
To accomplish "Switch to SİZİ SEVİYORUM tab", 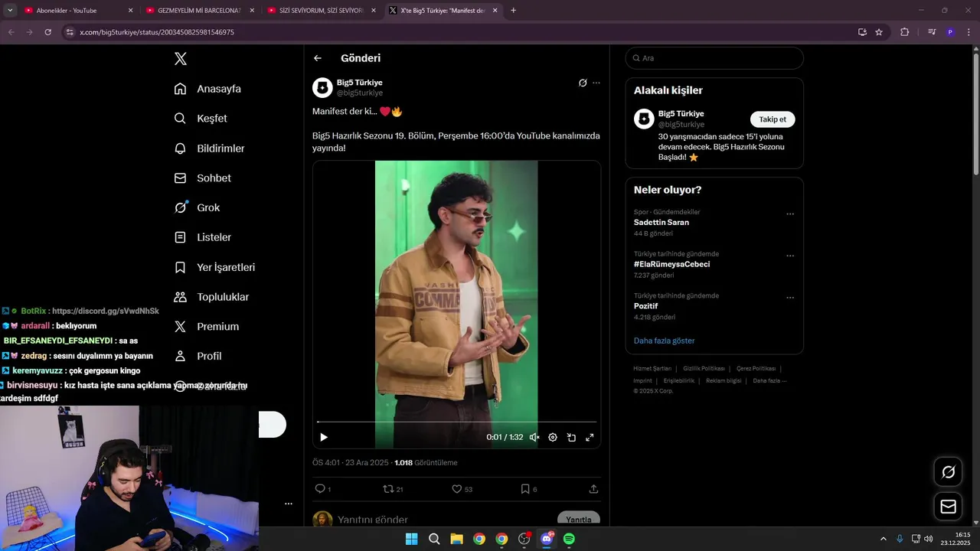I will (321, 11).
